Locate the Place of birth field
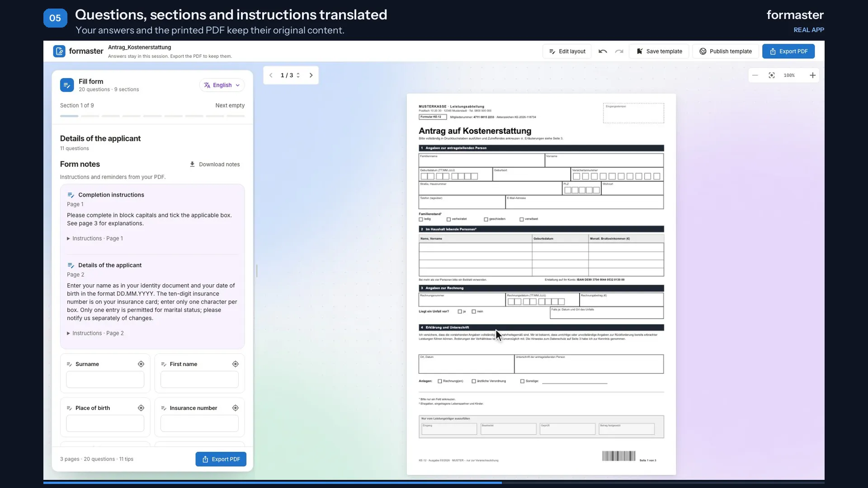Screen dimensions: 868x488 (141, 408)
